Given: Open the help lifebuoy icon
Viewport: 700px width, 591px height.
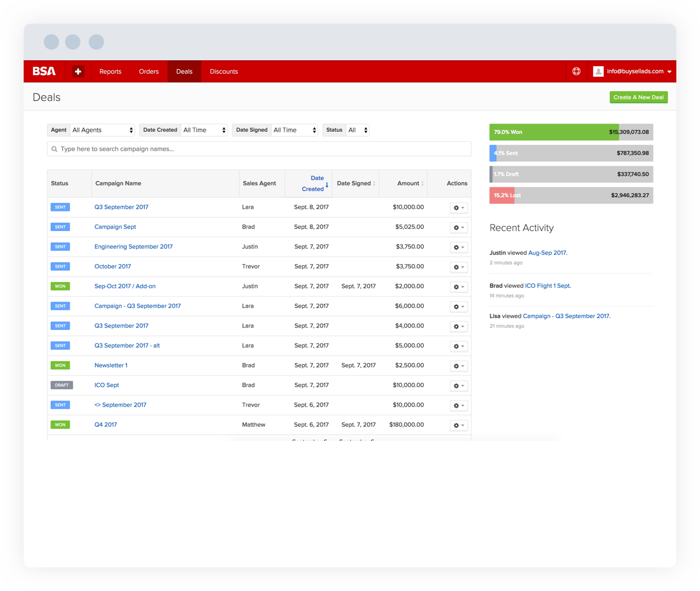Looking at the screenshot, I should 576,72.
